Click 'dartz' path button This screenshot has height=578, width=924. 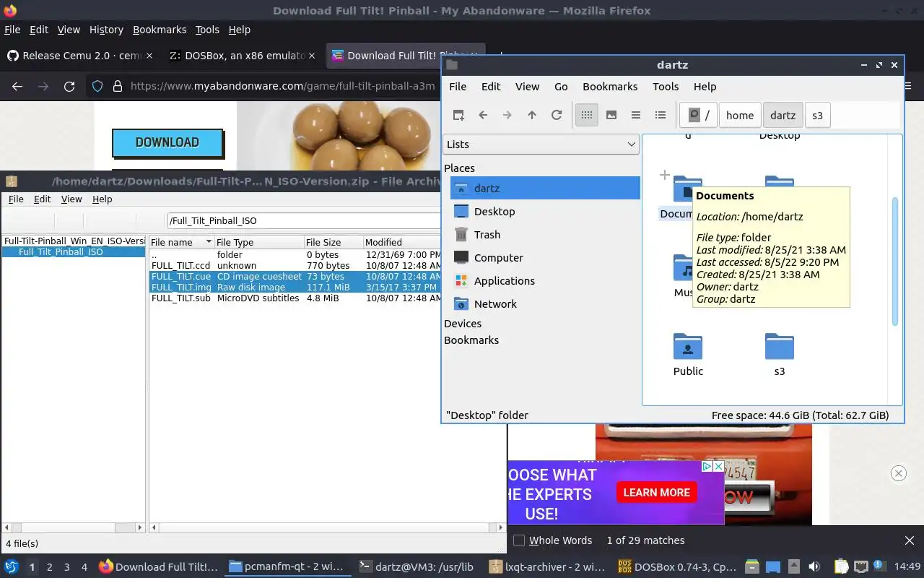point(783,115)
